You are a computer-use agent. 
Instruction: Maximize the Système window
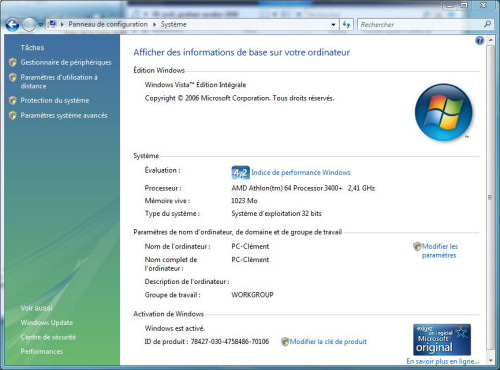click(x=464, y=5)
